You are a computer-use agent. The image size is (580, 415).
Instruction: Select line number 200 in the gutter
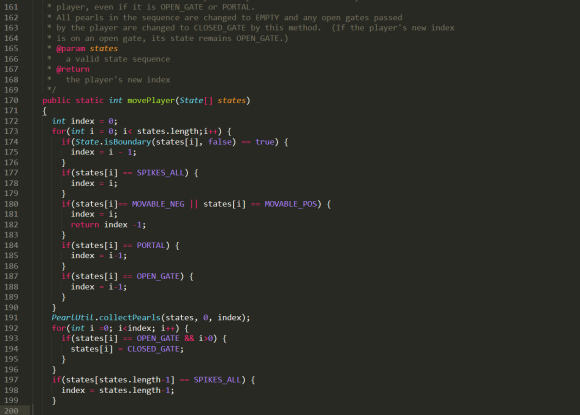[x=11, y=411]
